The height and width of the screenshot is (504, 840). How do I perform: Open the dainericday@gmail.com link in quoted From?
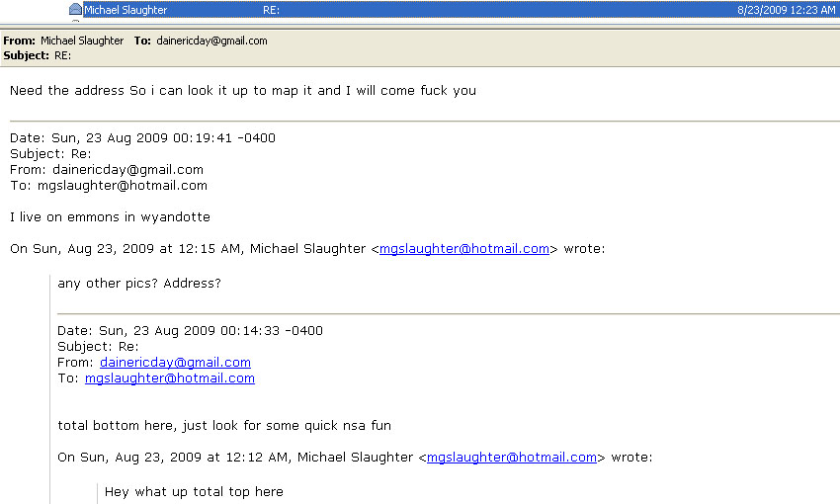tap(175, 363)
